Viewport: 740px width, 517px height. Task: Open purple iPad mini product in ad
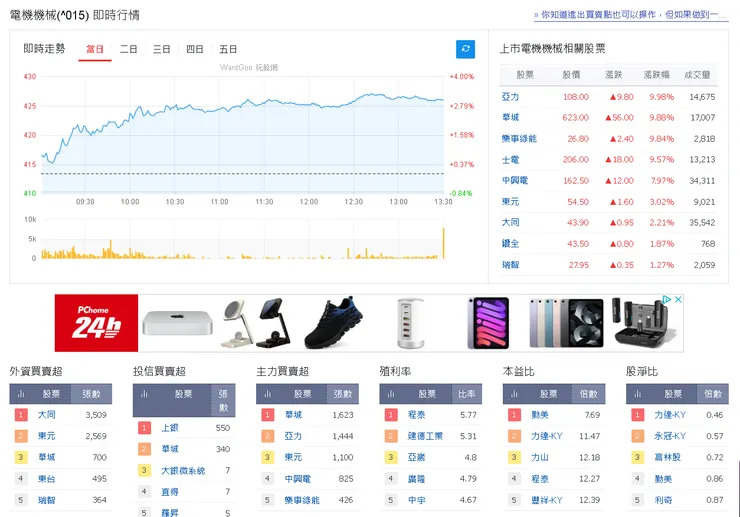(x=488, y=323)
